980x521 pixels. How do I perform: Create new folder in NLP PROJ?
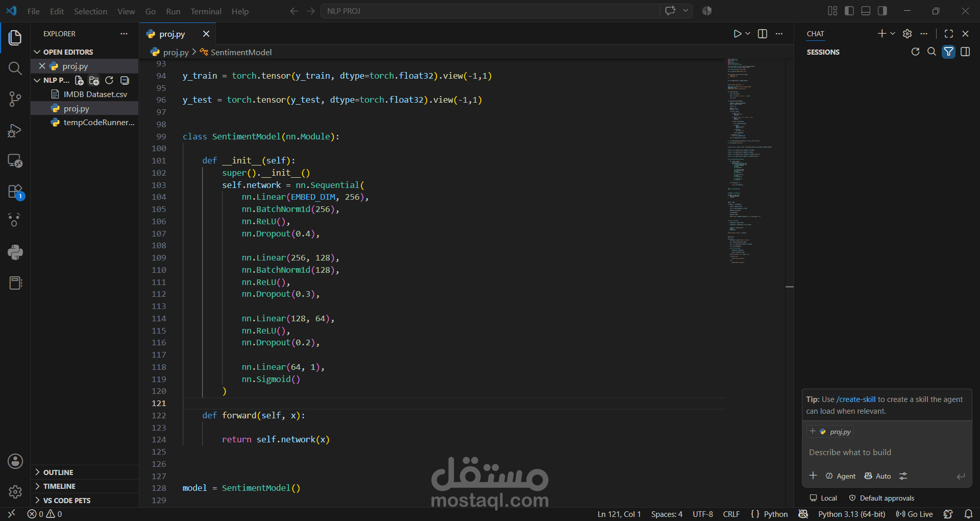point(94,80)
